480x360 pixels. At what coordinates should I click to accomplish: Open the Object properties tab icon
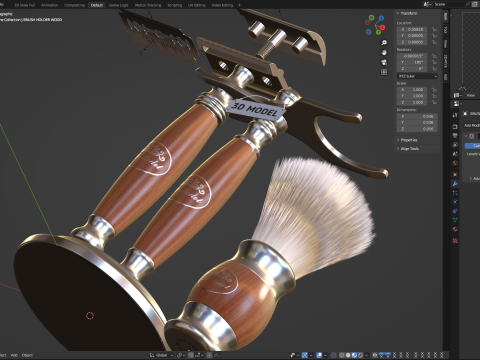coord(455,174)
